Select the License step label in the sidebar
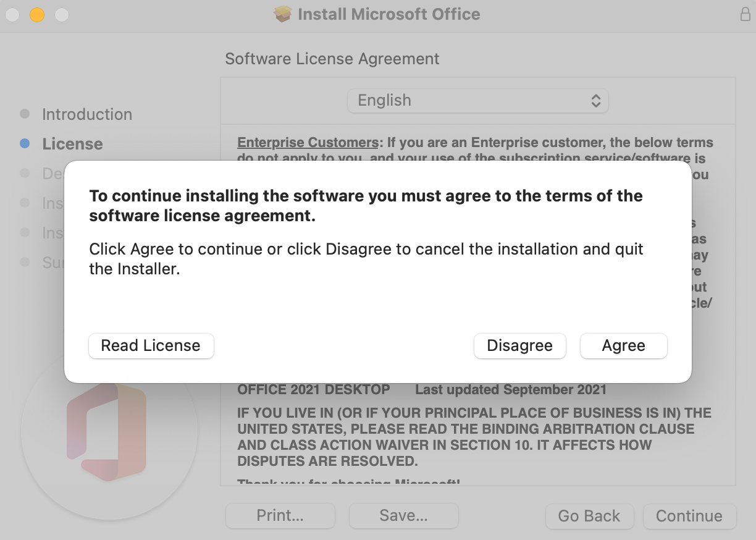The height and width of the screenshot is (540, 756). [72, 144]
